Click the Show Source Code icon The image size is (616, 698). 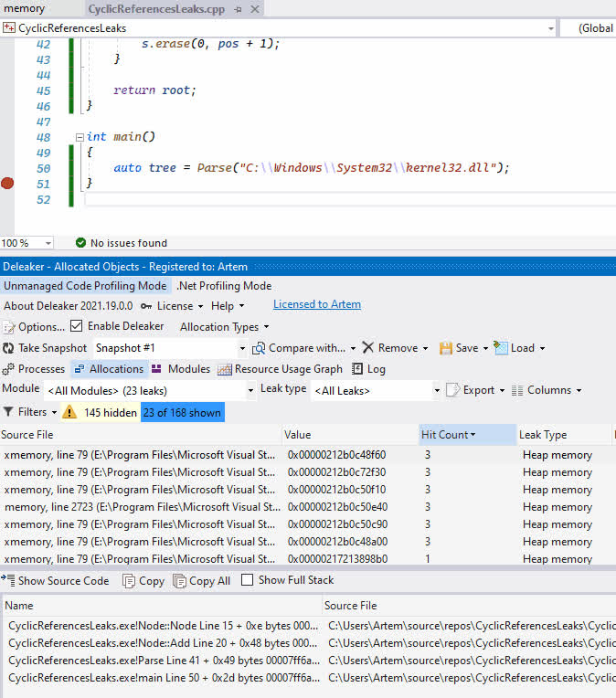tap(8, 580)
